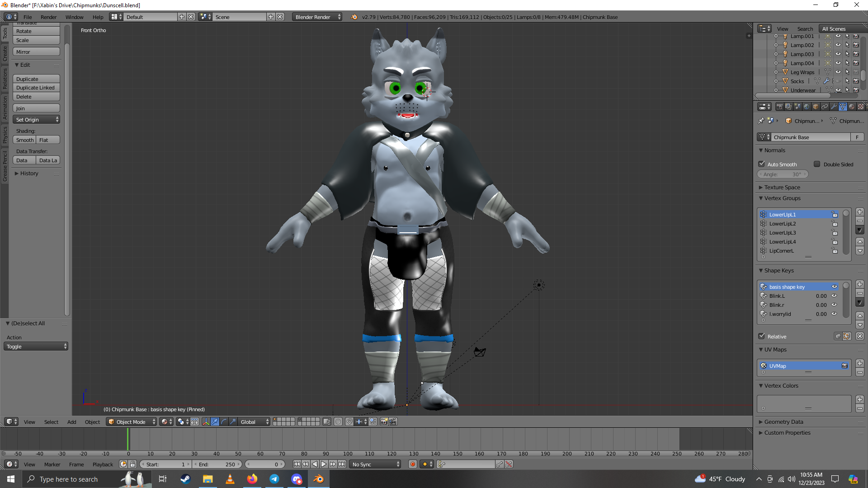Viewport: 868px width, 488px height.
Task: Click the Blink.L shape key value slider
Action: tap(821, 296)
